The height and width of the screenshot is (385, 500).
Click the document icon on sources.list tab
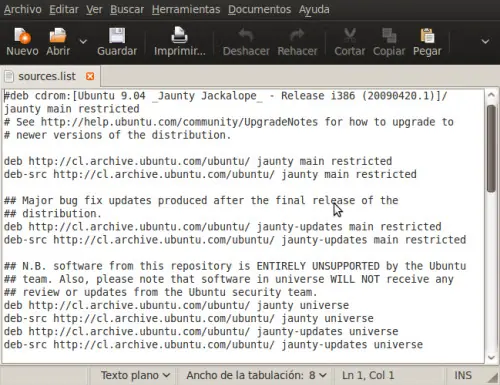click(9, 77)
